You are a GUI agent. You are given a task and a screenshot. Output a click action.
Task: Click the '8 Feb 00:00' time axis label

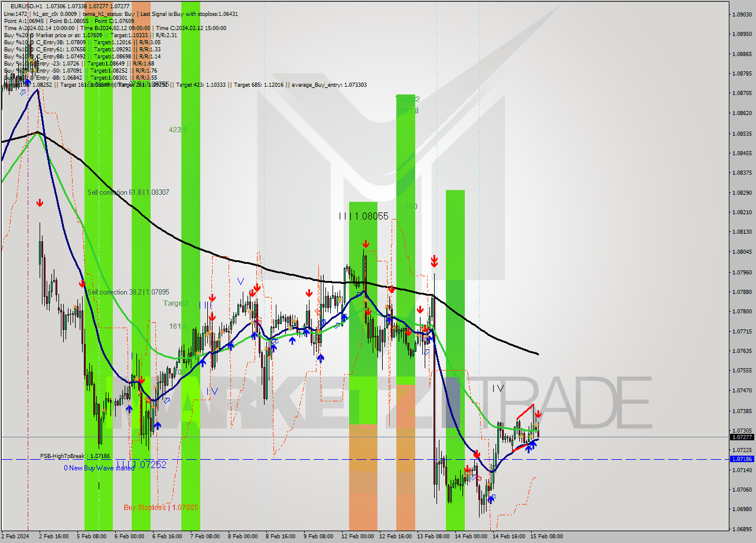coord(242,537)
